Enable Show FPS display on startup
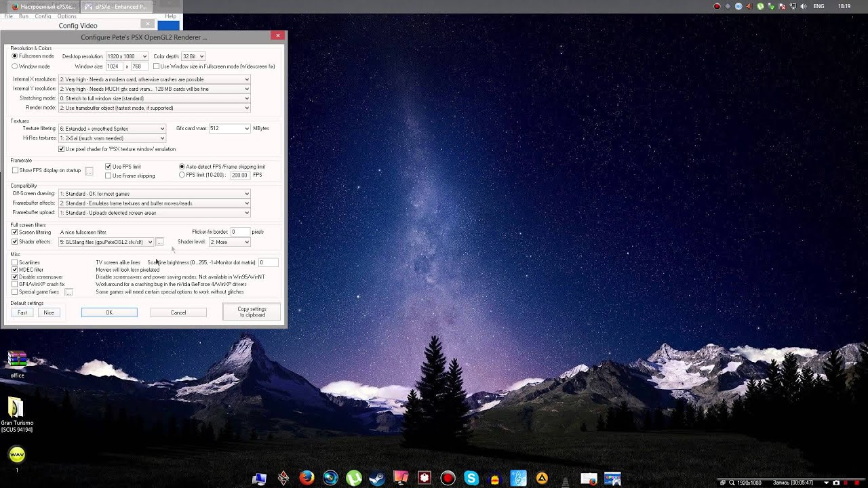Image resolution: width=868 pixels, height=488 pixels. pyautogui.click(x=15, y=170)
